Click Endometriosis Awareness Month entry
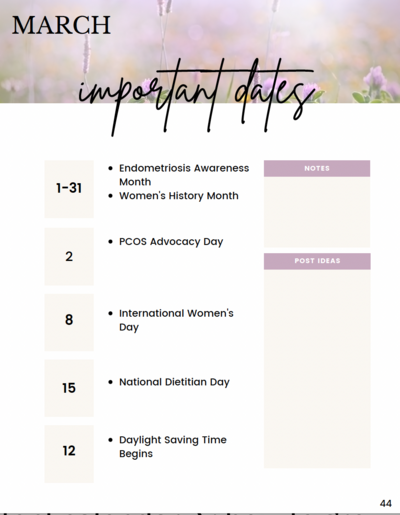Viewport: 400px width, 515px height. (184, 175)
